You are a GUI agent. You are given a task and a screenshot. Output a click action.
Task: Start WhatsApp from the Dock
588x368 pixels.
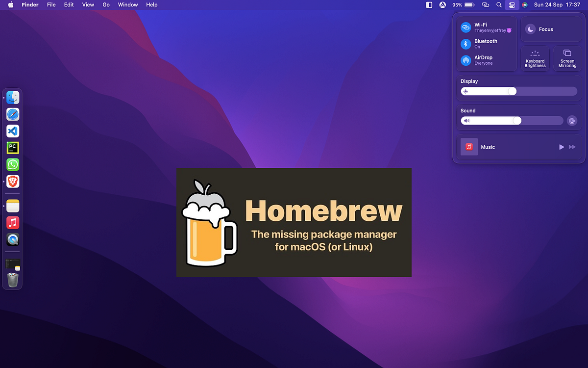point(12,164)
